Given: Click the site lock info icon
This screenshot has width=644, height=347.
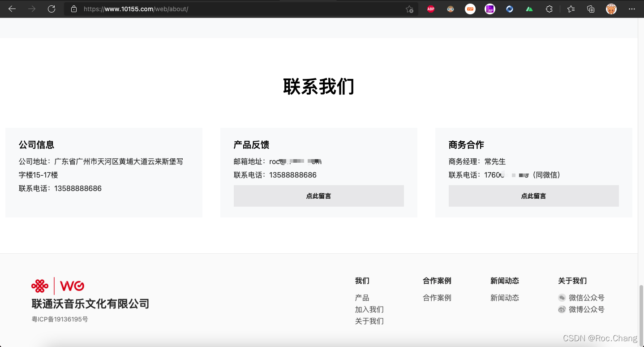Looking at the screenshot, I should (x=74, y=9).
